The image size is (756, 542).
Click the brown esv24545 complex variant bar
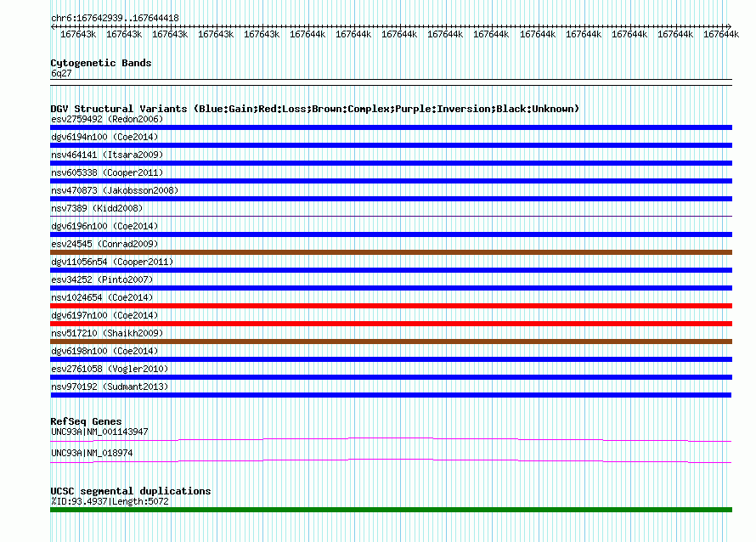tap(391, 252)
